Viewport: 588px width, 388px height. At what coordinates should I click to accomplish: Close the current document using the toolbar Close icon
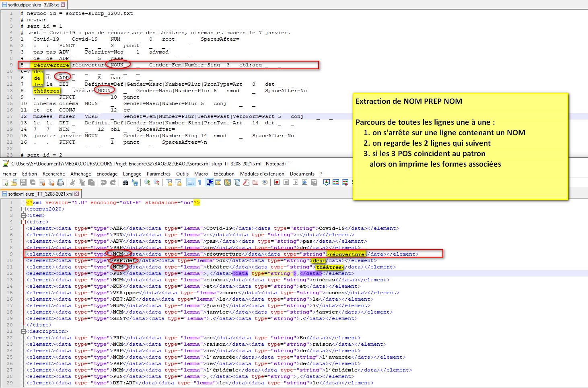(42, 182)
